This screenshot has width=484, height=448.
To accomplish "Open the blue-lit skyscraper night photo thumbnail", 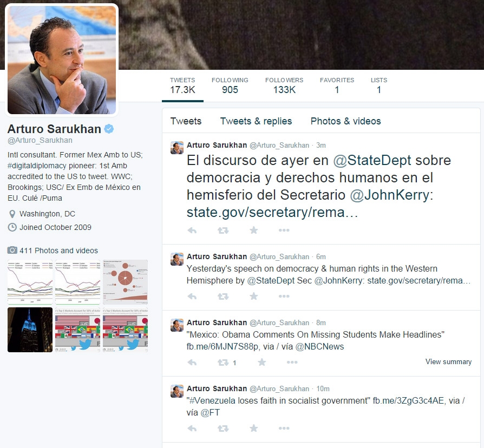I will click(30, 330).
